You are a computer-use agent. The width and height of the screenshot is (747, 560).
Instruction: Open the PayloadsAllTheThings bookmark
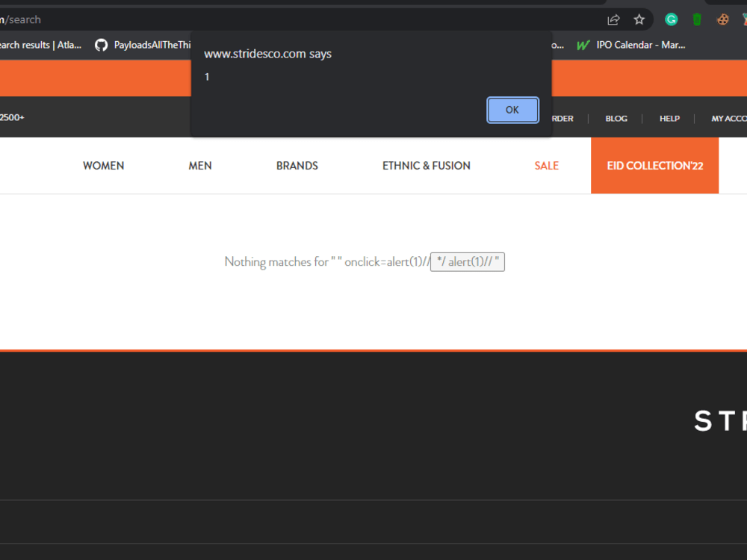point(143,45)
